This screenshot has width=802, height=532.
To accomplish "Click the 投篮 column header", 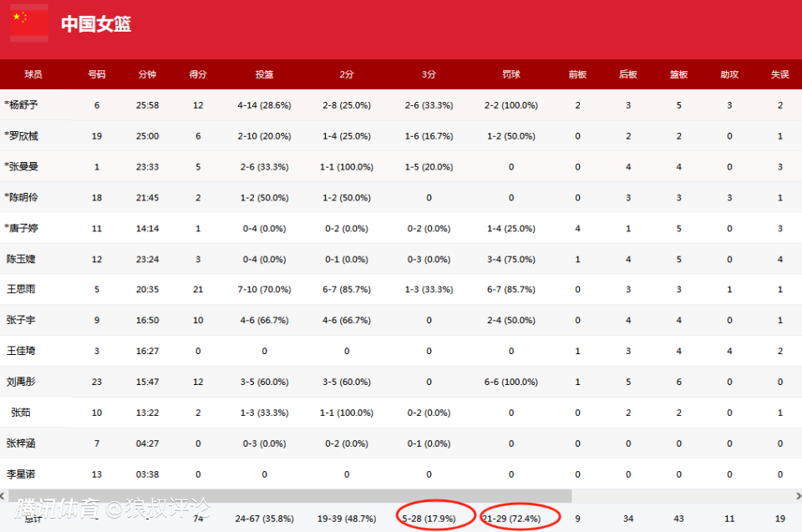I will [264, 74].
